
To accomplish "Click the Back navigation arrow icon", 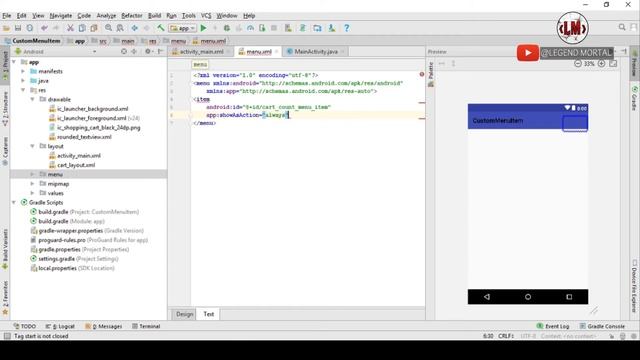I will pyautogui.click(x=134, y=28).
